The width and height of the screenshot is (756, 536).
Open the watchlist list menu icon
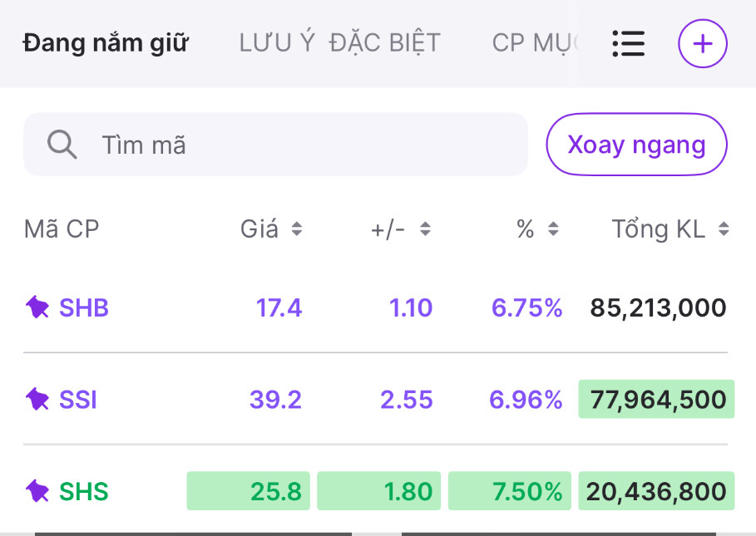pyautogui.click(x=628, y=43)
